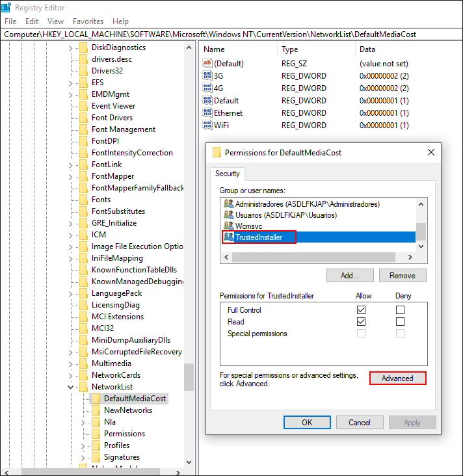
Task: Click the Profiles folder icon
Action: [x=96, y=445]
